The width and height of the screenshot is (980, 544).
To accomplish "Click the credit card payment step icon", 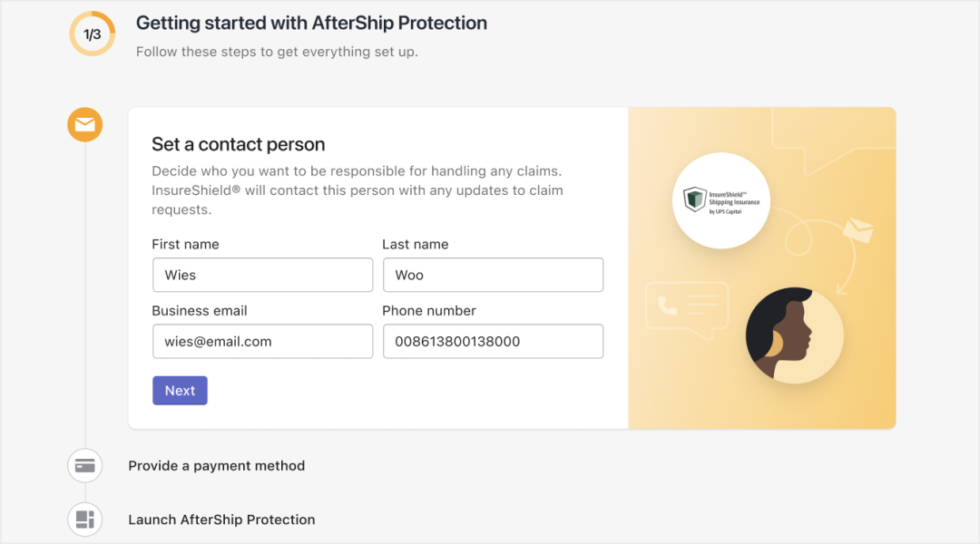I will [x=85, y=465].
